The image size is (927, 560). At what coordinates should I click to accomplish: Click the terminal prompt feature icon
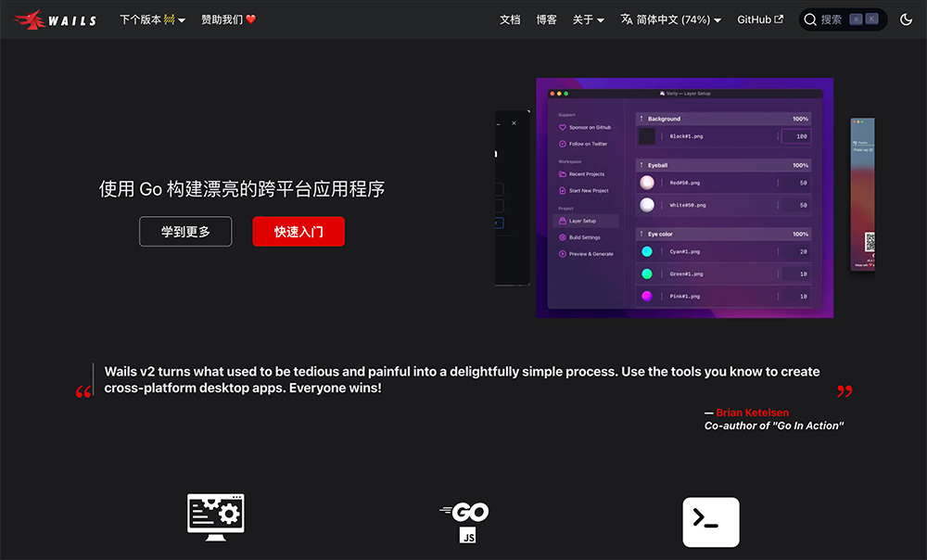[711, 522]
